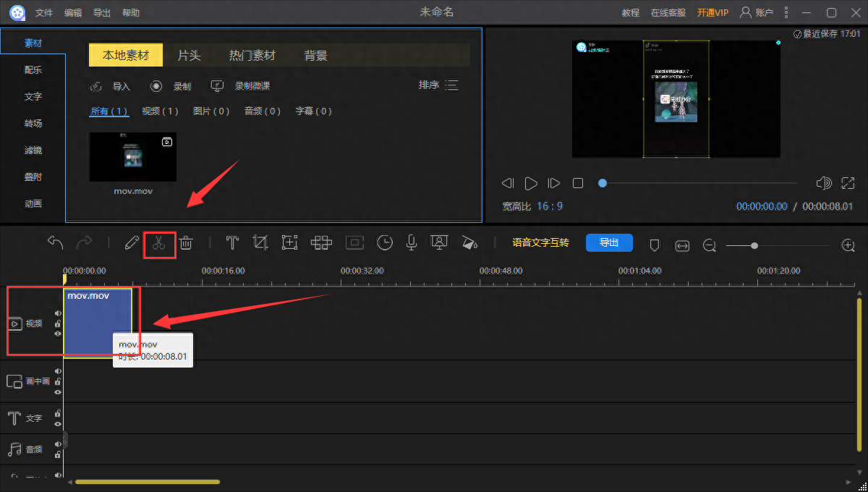This screenshot has height=492, width=868.
Task: Add a marker with shield icon
Action: point(655,246)
